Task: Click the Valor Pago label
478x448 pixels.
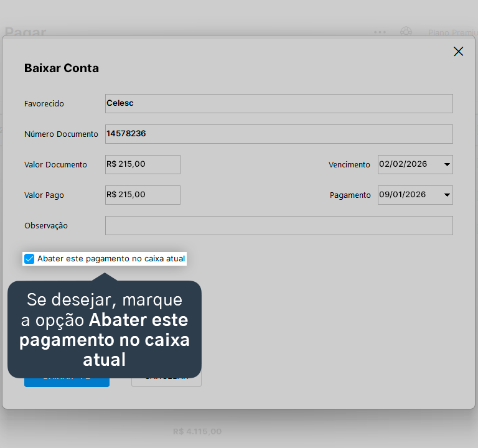Action: tap(44, 195)
